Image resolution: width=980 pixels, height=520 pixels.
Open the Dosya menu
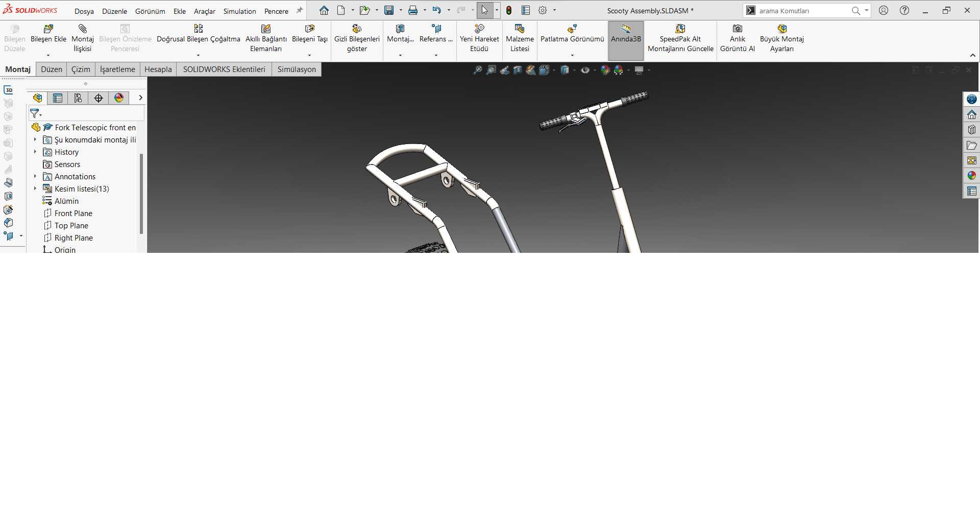(84, 11)
